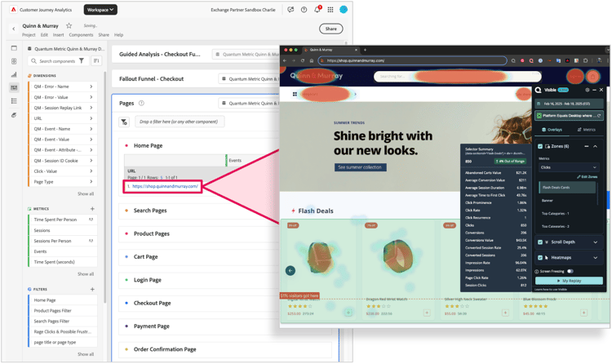Click the browser address bar
612x364 pixels.
412,60
